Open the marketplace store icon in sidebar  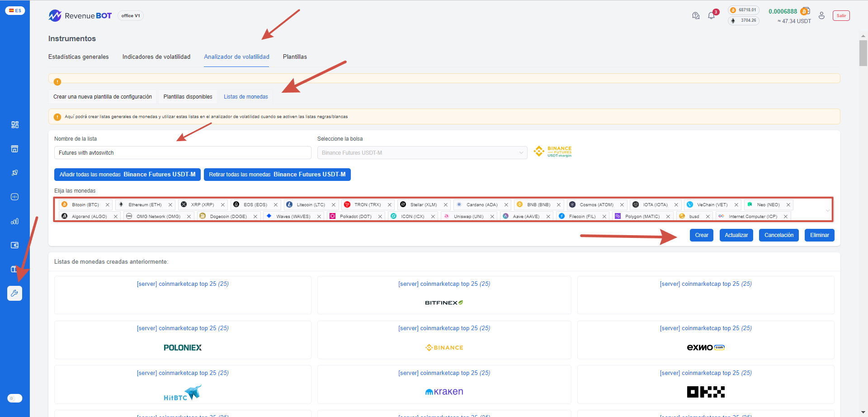(15, 149)
